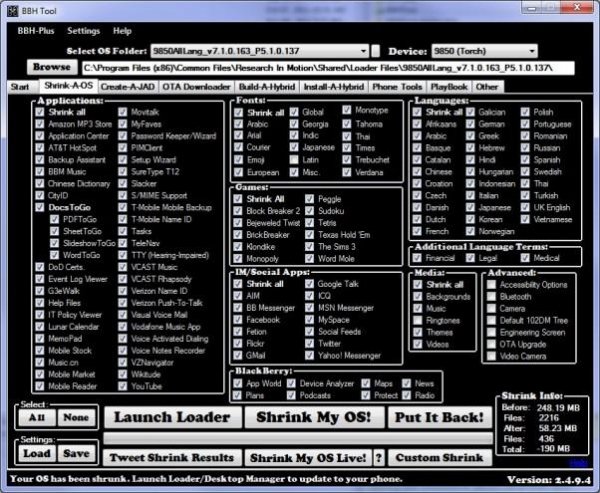Click the Put It Back! button

pyautogui.click(x=440, y=417)
